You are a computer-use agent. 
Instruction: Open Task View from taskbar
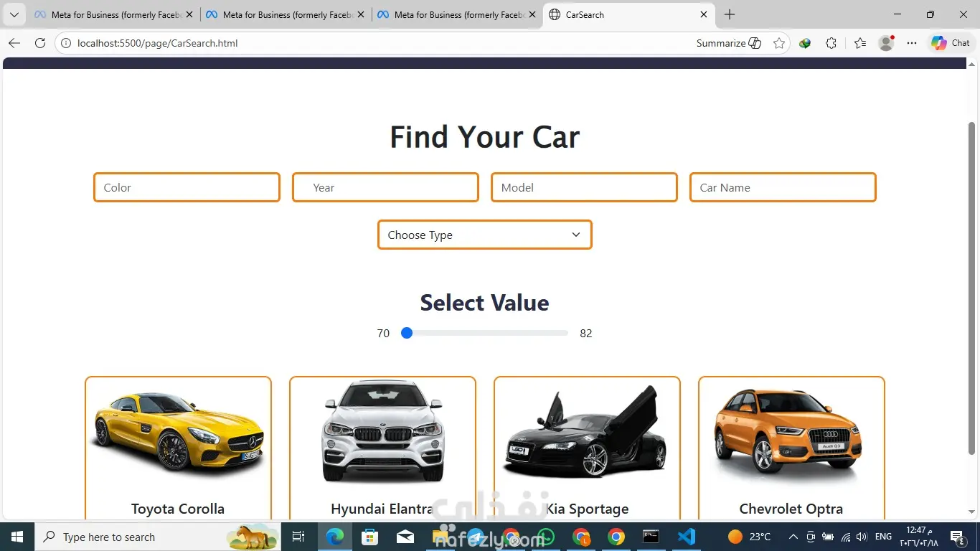[x=298, y=537]
